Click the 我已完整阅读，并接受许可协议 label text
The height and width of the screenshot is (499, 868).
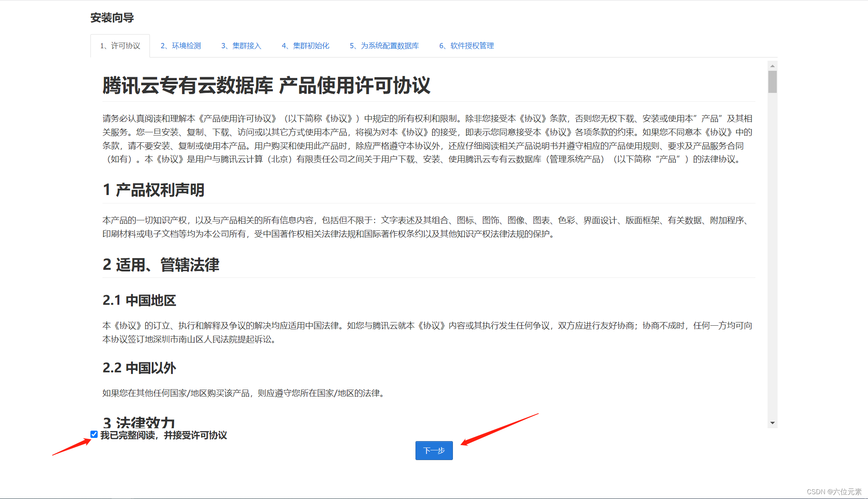164,435
